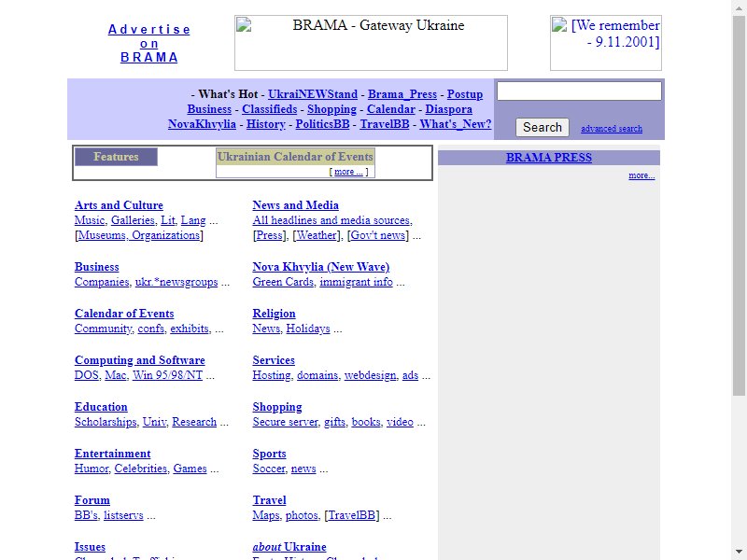Open the NovaKhvylia navigation link
Image resolution: width=747 pixels, height=560 pixels.
tap(202, 124)
